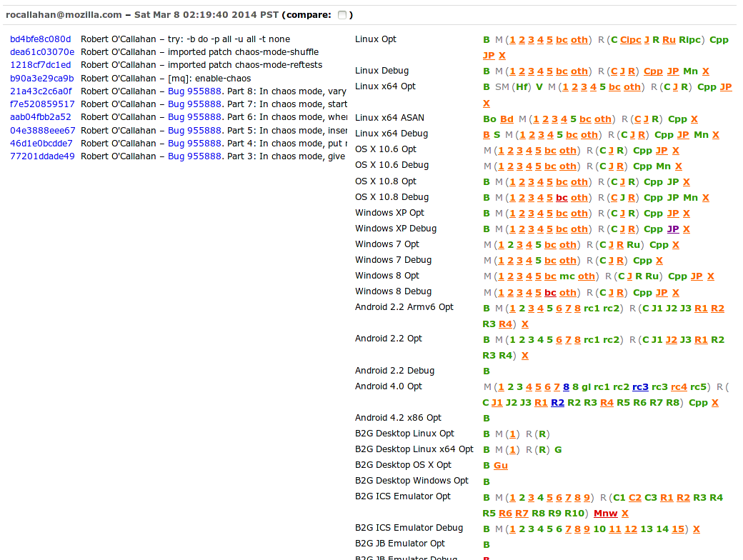
Task: Select the Hf job in Linux x64 Opt row
Action: coord(522,86)
